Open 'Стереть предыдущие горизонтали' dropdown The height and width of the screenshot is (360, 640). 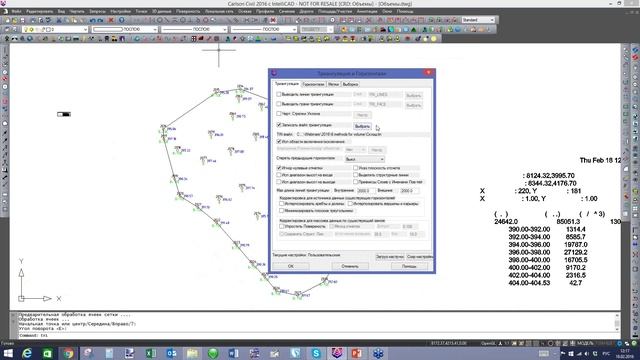364,159
